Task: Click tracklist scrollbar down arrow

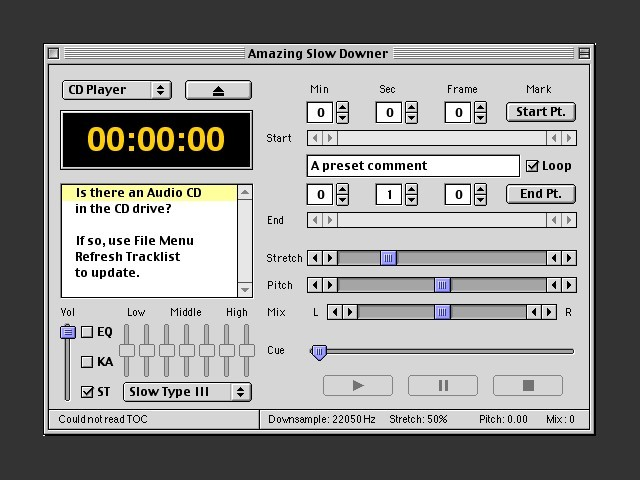Action: (245, 290)
